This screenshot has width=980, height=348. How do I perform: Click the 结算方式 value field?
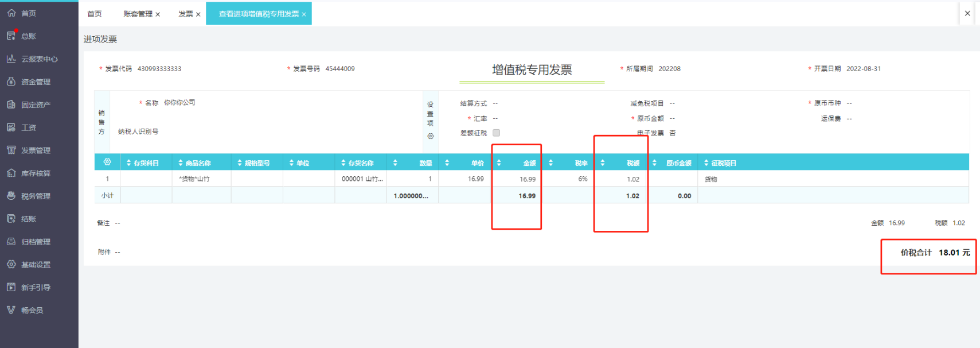pos(495,103)
